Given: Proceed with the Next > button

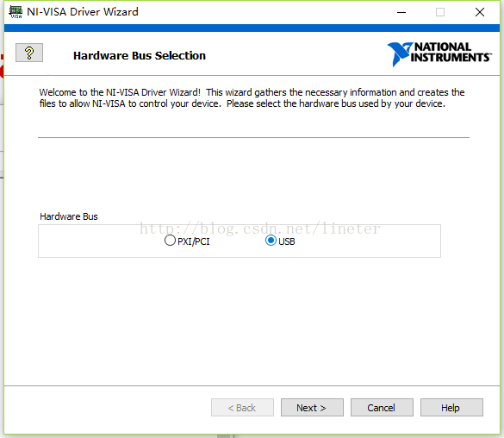Looking at the screenshot, I should [x=312, y=408].
